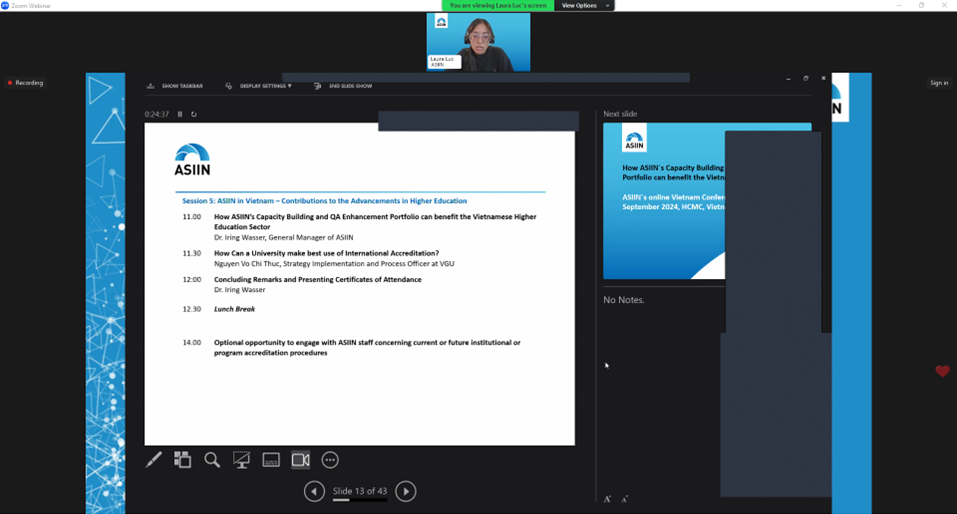Advance to the next slide
This screenshot has height=514, width=957.
[406, 491]
